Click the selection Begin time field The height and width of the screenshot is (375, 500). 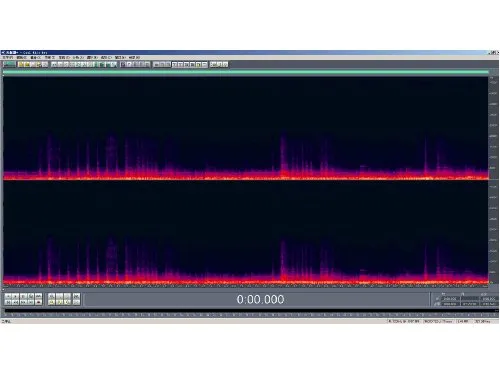(x=450, y=299)
